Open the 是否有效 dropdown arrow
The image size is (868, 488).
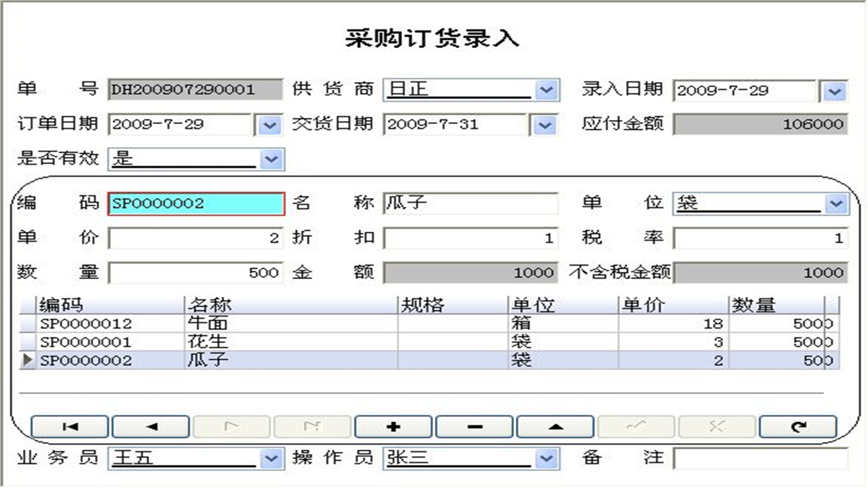click(271, 159)
